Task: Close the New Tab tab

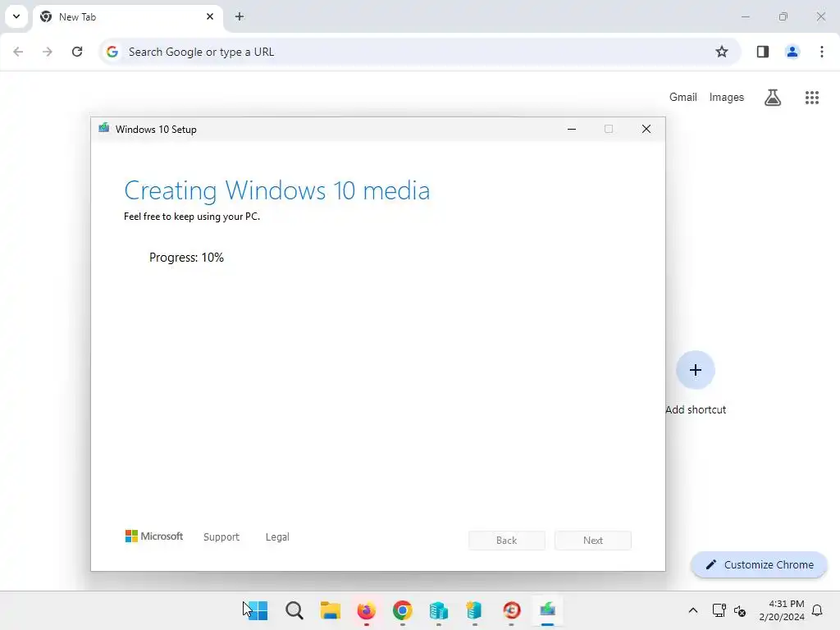Action: click(210, 16)
